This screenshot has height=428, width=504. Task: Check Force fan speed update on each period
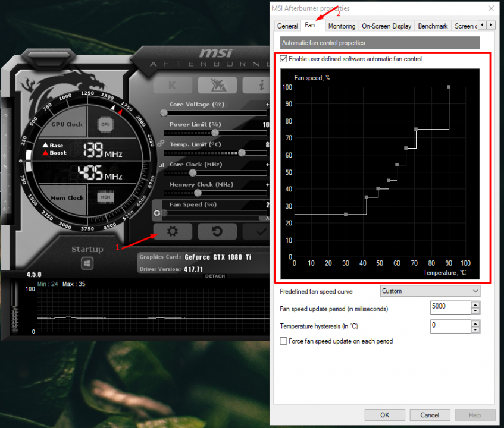283,341
